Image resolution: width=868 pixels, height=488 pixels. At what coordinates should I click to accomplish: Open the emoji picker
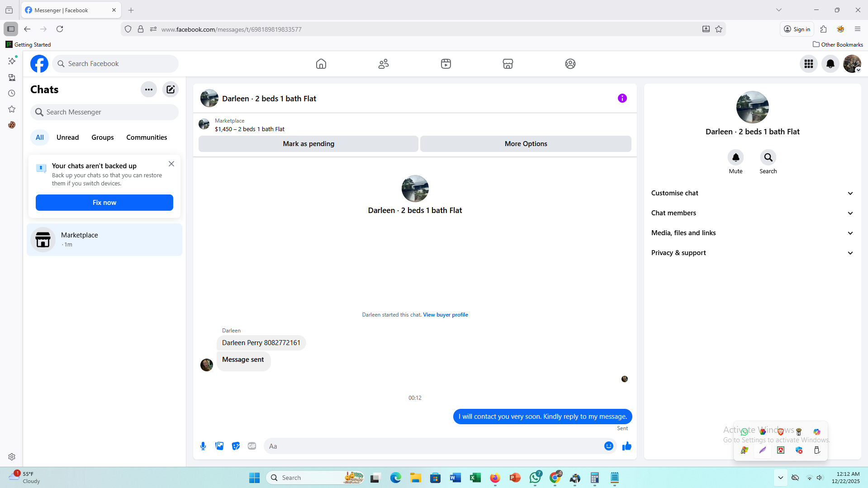pos(609,446)
